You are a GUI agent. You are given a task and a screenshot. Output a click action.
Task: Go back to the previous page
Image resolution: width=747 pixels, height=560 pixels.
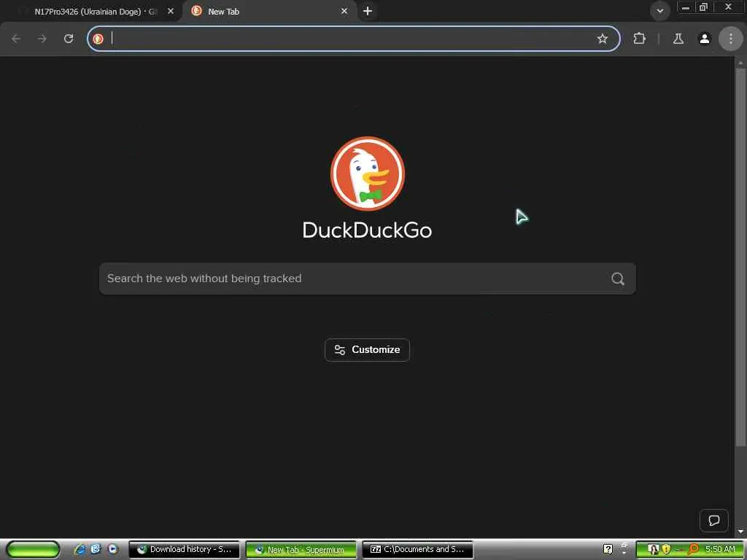16,39
